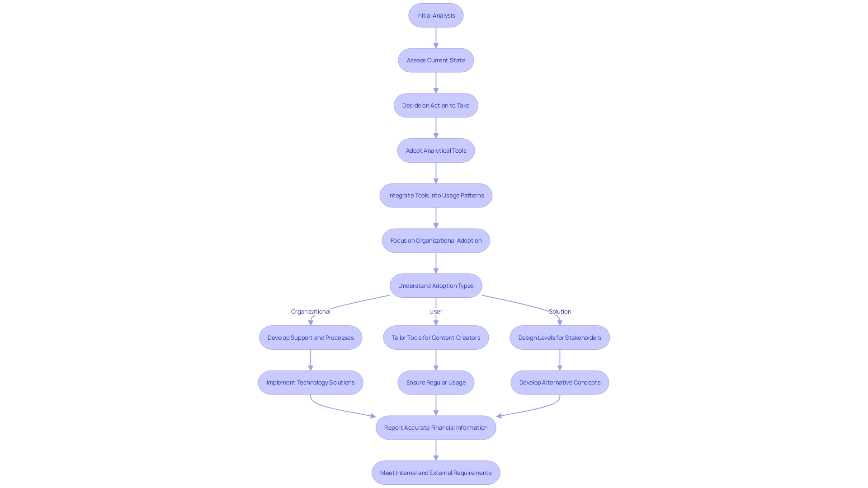
Task: Click the Initial Analysis node
Action: (436, 15)
